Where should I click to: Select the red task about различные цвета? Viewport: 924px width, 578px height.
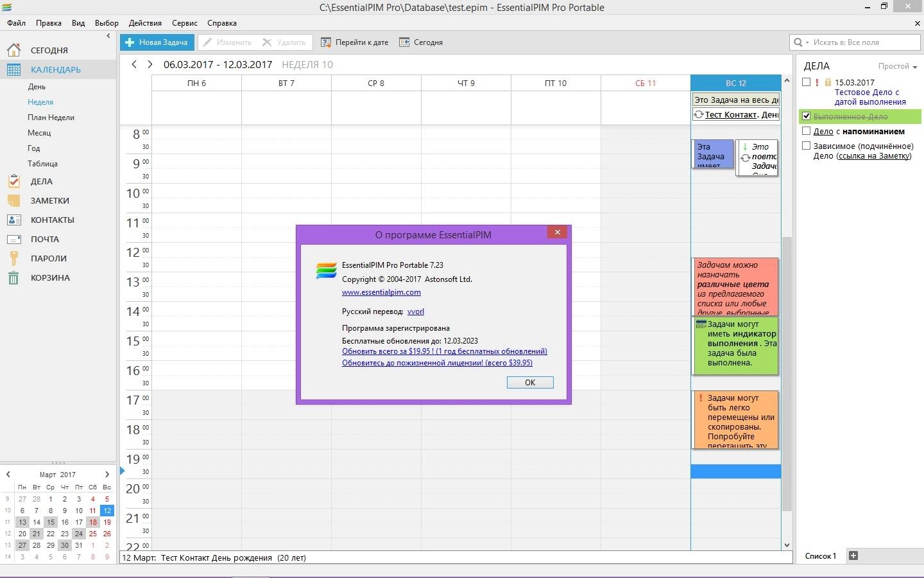735,286
